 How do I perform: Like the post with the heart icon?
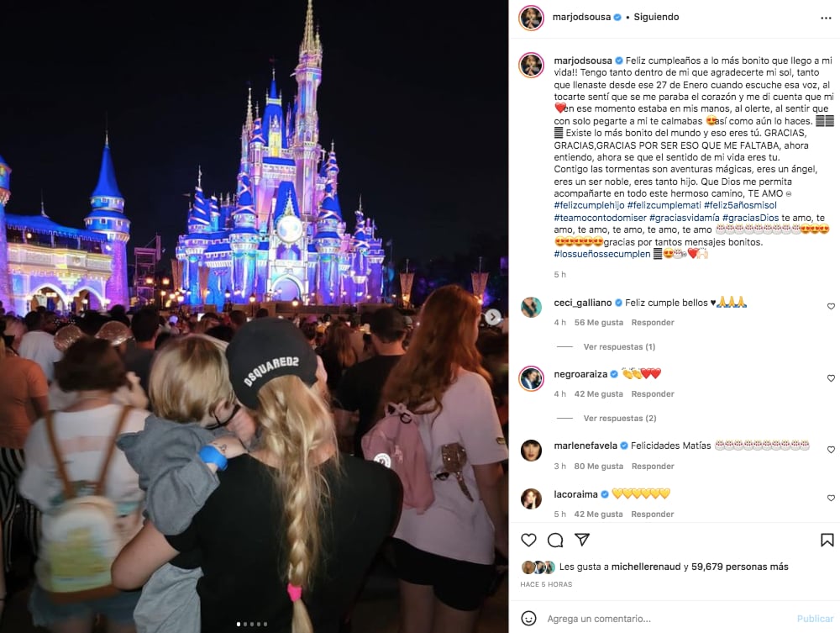point(528,540)
